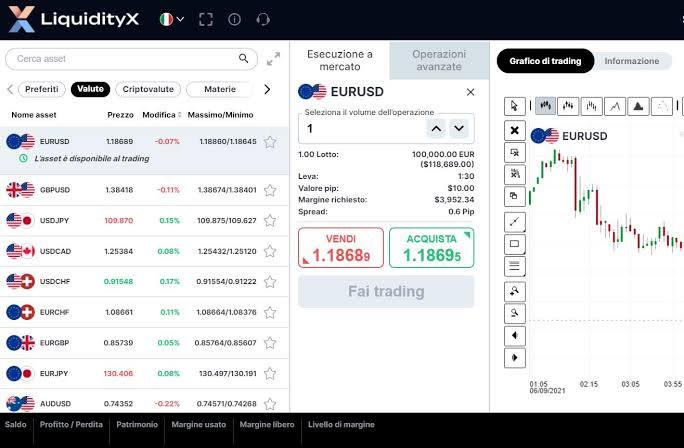
Task: Click the X delete drawing tool
Action: click(x=515, y=130)
